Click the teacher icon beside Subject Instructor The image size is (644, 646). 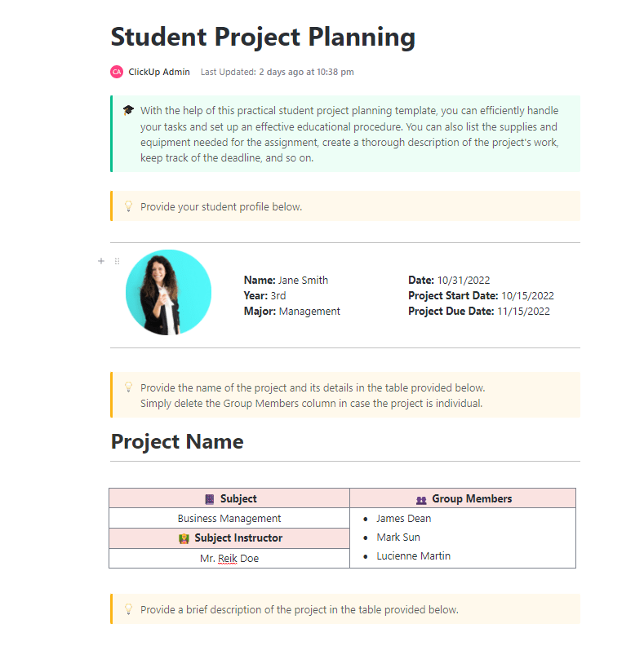[184, 538]
